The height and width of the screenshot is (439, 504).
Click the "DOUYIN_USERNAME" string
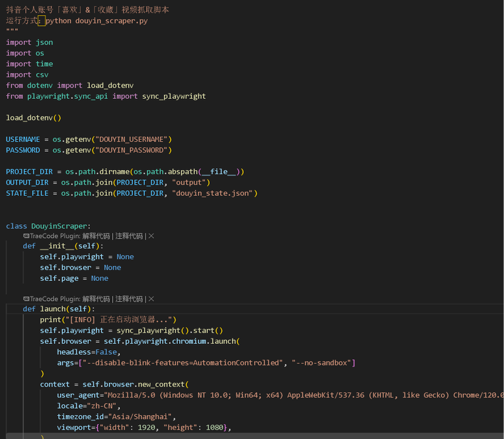(x=132, y=139)
